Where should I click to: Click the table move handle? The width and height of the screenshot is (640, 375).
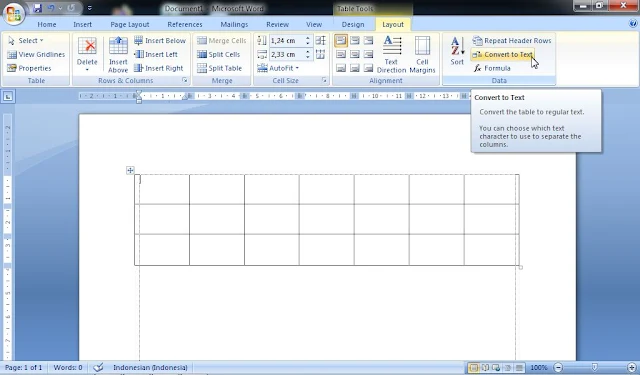pos(130,170)
